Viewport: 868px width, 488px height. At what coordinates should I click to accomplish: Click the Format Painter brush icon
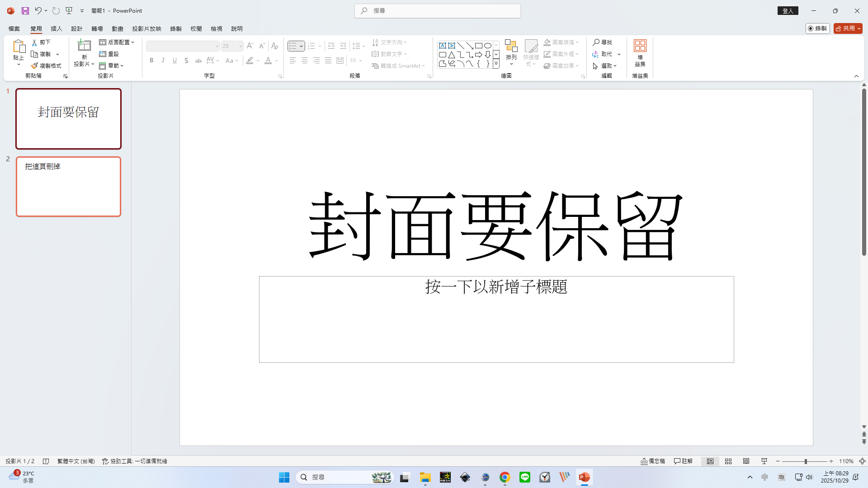[x=34, y=66]
